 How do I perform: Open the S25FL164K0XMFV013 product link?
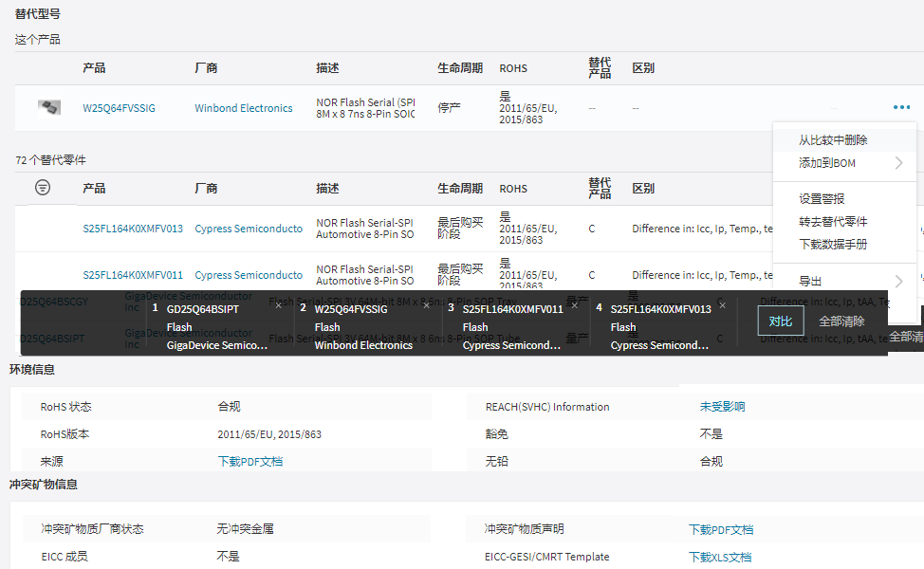pyautogui.click(x=133, y=229)
